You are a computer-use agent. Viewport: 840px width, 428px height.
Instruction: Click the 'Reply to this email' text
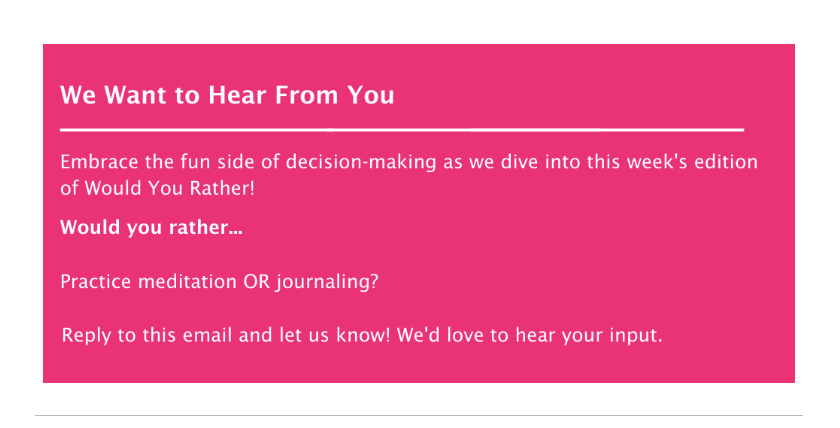146,336
